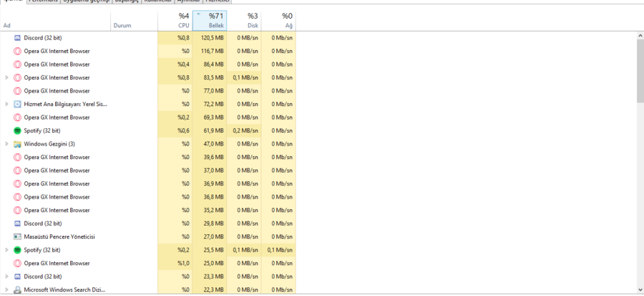Image resolution: width=644 pixels, height=296 pixels.
Task: Select the Opera GX row using 39,6 MB
Action: [x=57, y=157]
